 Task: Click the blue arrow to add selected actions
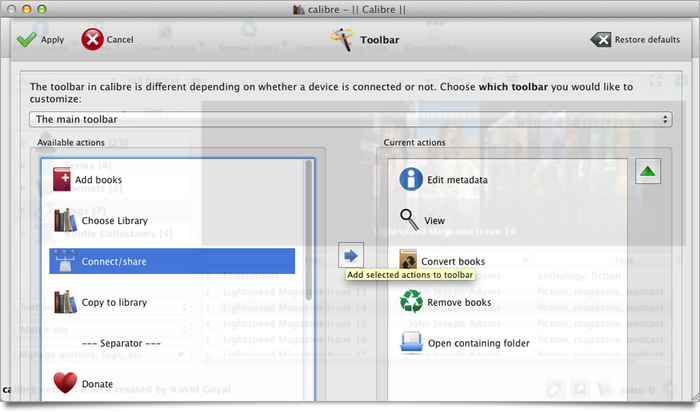click(x=351, y=256)
